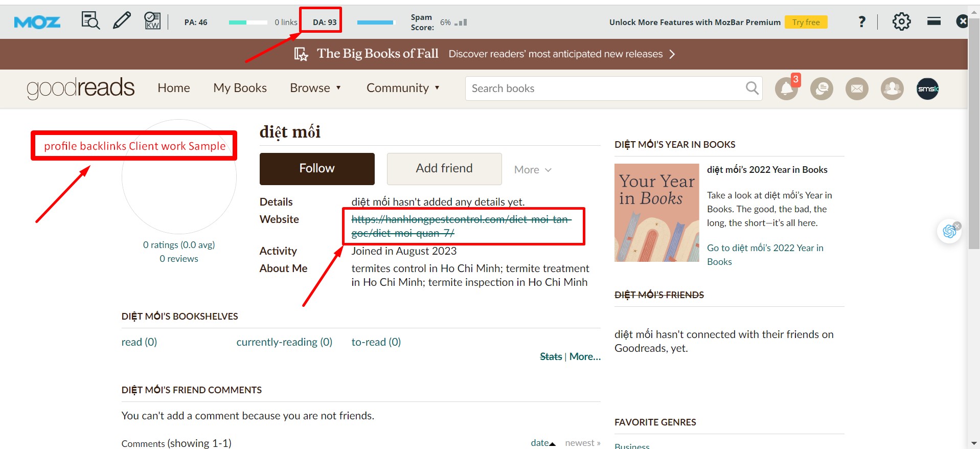This screenshot has height=449, width=980.
Task: Expand the Community dropdown menu
Action: pos(403,88)
